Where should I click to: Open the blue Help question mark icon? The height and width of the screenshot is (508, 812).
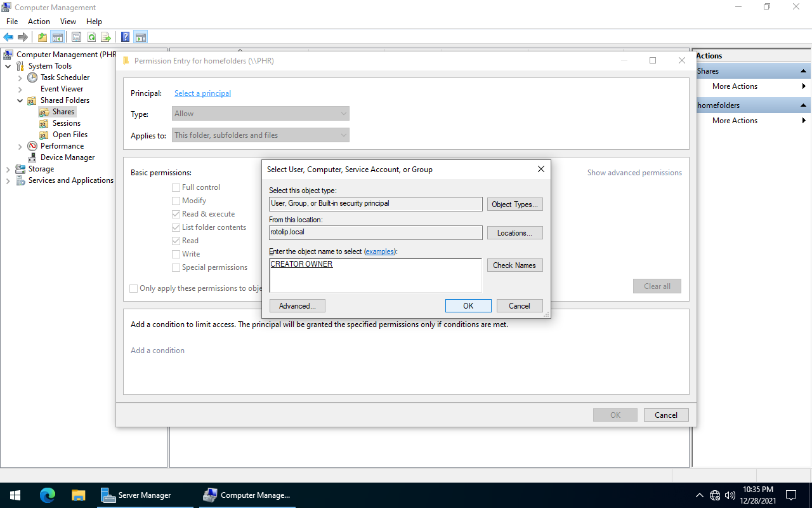(x=126, y=37)
